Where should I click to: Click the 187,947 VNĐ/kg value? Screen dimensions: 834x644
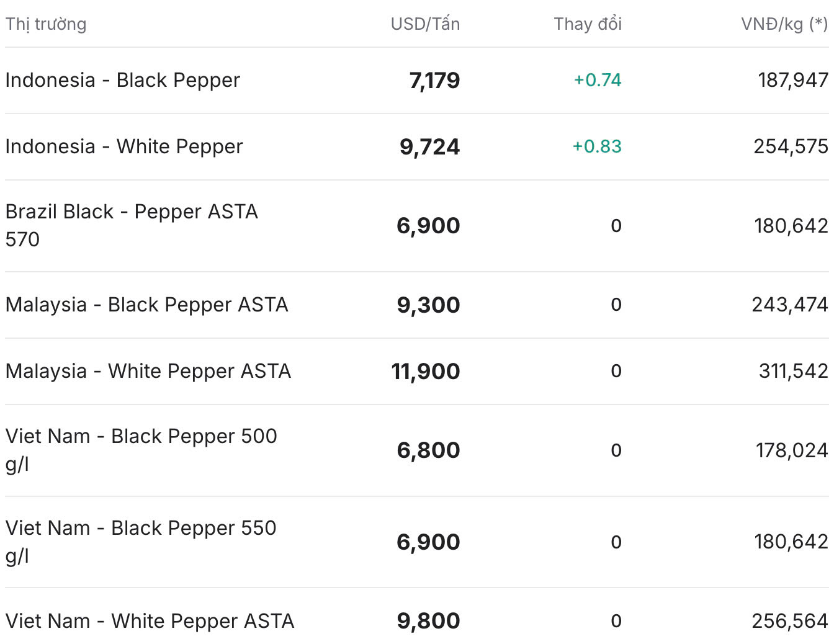pyautogui.click(x=793, y=81)
